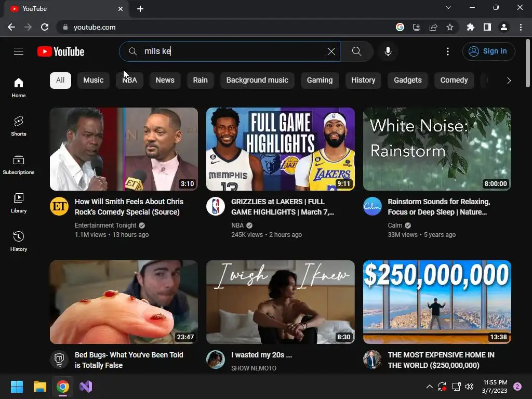Select the Music filter chip
The width and height of the screenshot is (532, 399).
click(94, 81)
